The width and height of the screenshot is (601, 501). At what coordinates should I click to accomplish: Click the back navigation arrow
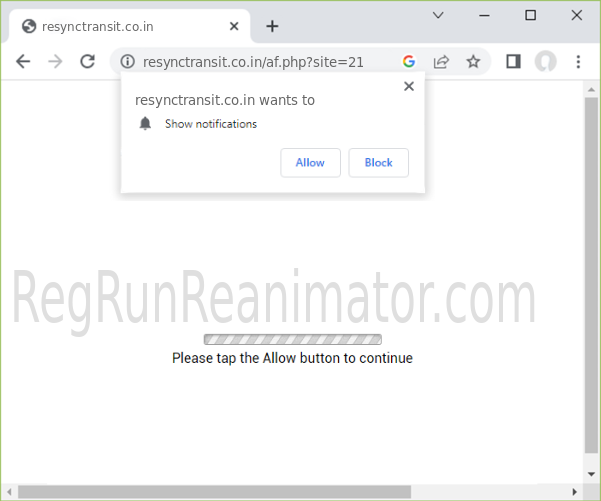(x=23, y=62)
